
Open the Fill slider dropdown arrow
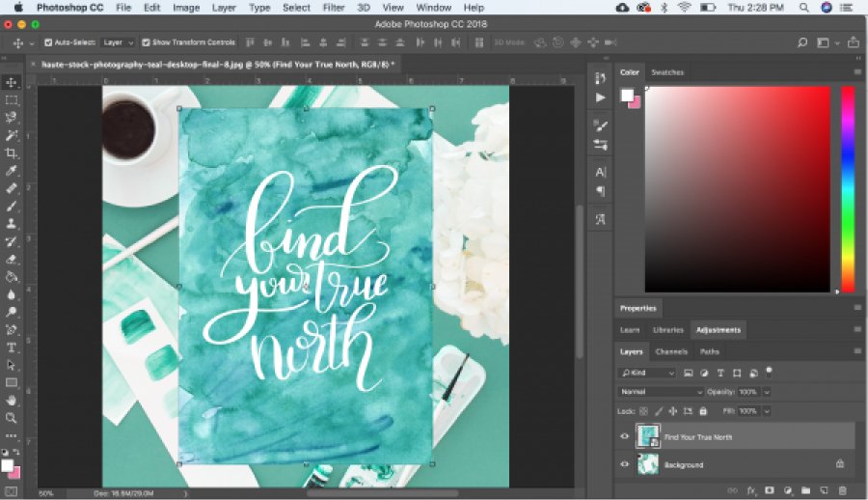(x=767, y=411)
